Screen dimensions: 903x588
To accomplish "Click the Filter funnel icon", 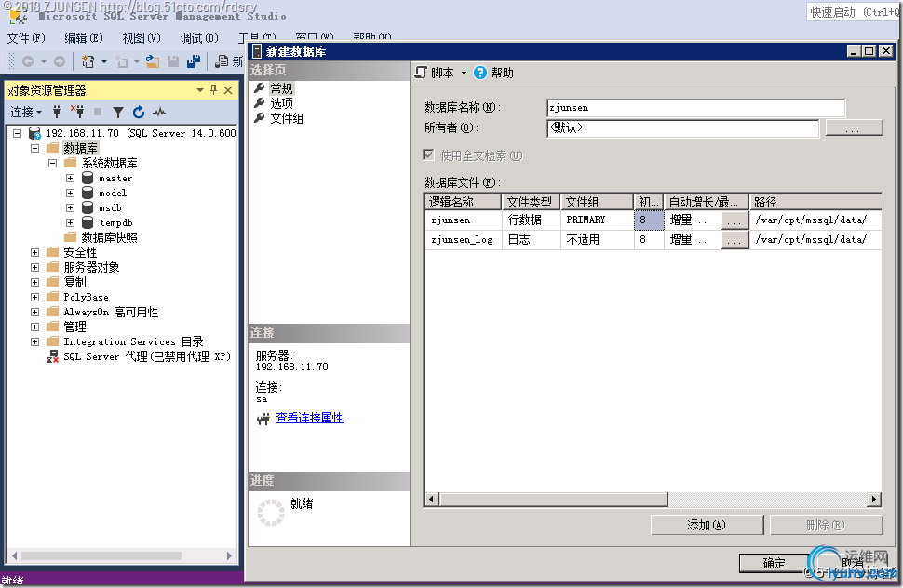I will coord(118,112).
